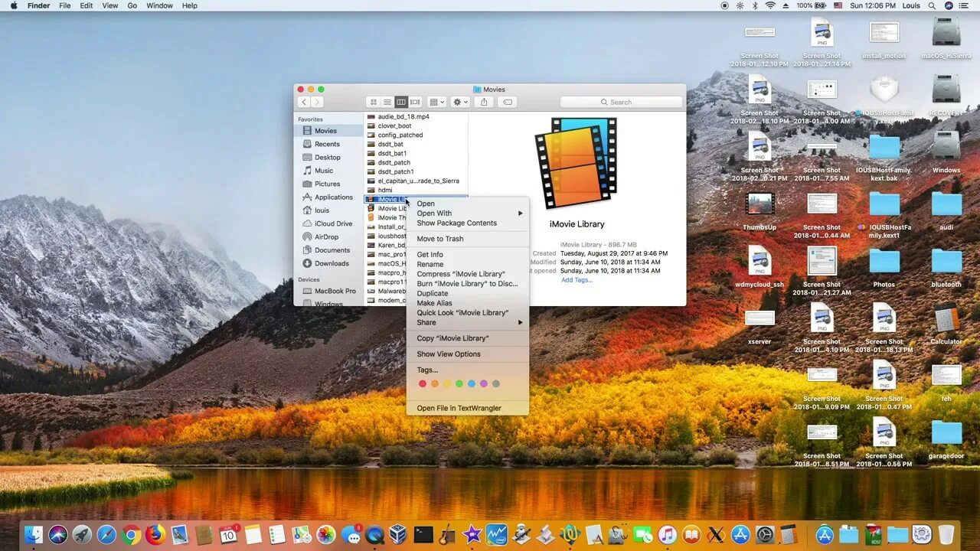The width and height of the screenshot is (980, 551).
Task: Open Pictures in Finder sidebar
Action: pos(328,184)
